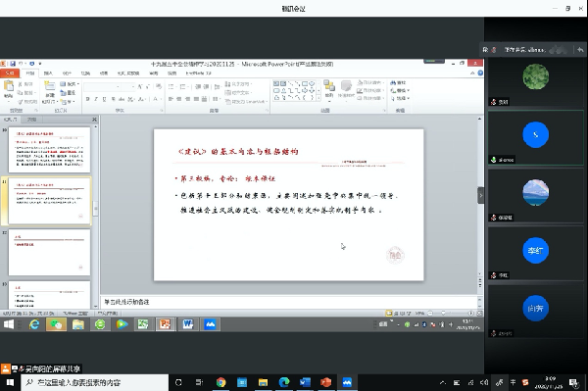Open PowerPoint from the shared taskbar
Screen dimensions: 588x391
pos(165,324)
